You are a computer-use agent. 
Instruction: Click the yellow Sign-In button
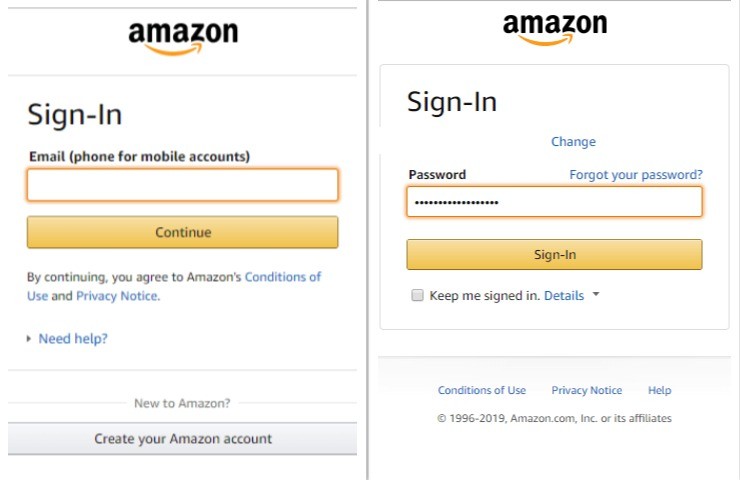point(555,255)
